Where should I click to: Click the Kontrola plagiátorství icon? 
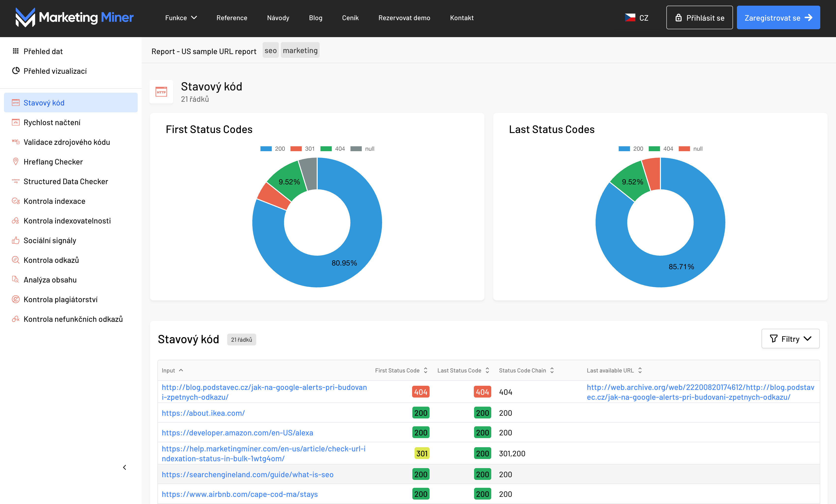(15, 299)
